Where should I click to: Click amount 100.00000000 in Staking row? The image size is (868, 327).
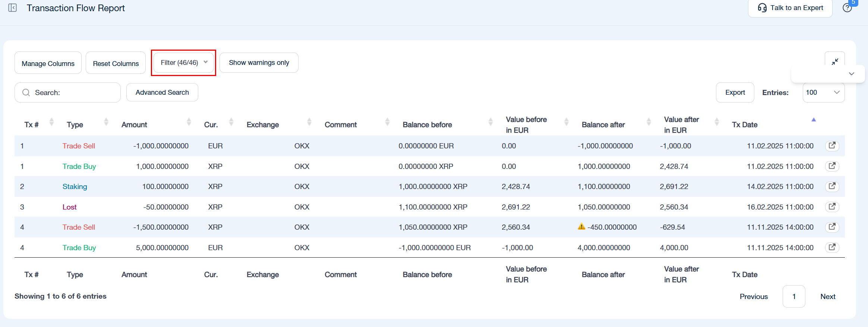point(165,186)
